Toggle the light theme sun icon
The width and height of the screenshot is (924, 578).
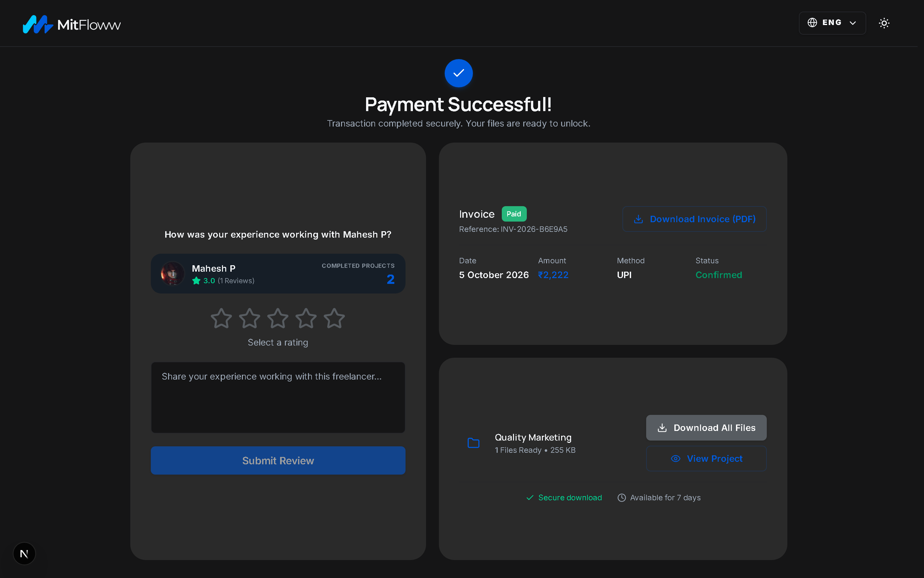(884, 23)
